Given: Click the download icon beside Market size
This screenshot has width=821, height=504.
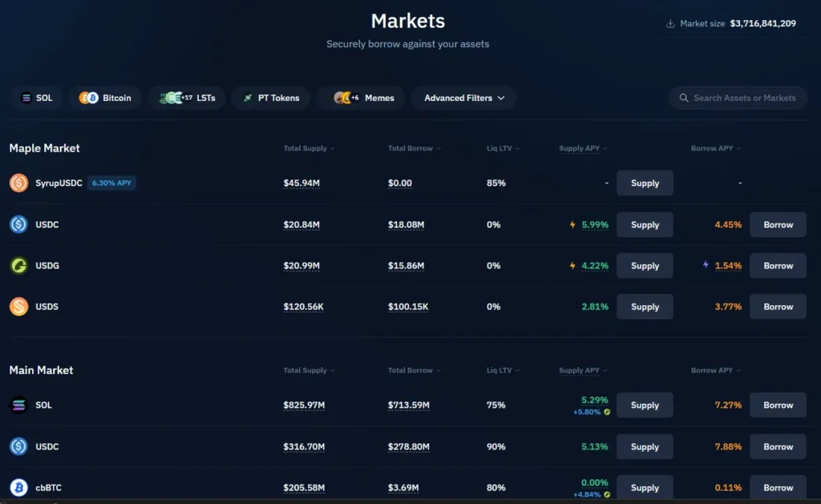Looking at the screenshot, I should (669, 23).
